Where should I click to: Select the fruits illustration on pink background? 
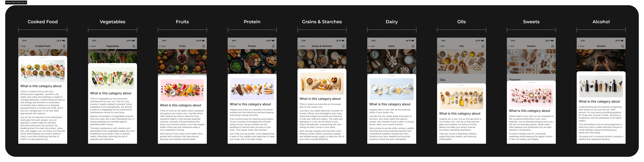[182, 90]
